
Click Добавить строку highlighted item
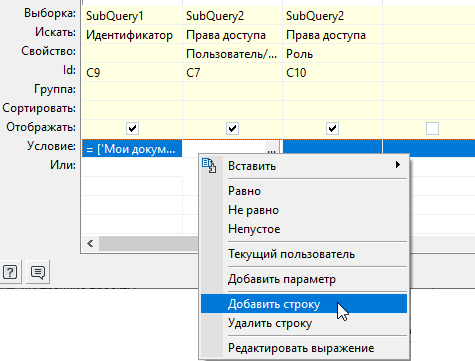(x=304, y=304)
